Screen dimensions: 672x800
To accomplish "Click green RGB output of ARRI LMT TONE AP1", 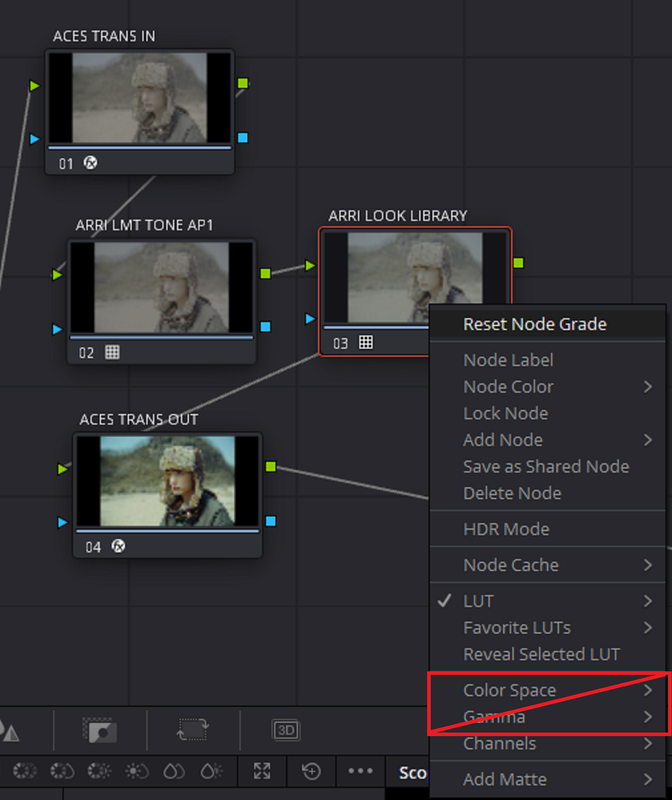I will point(265,273).
